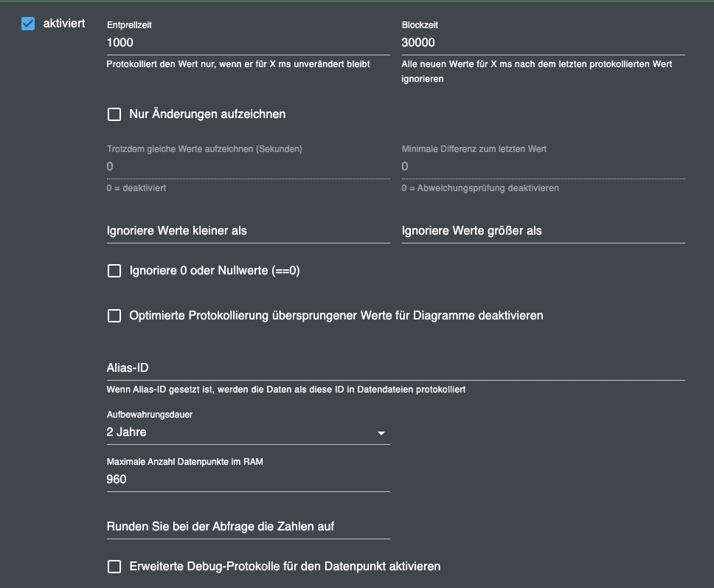Enable Erweiterte Debug-Protokolle checkbox
Viewport: 714px width, 588px height.
pos(114,567)
